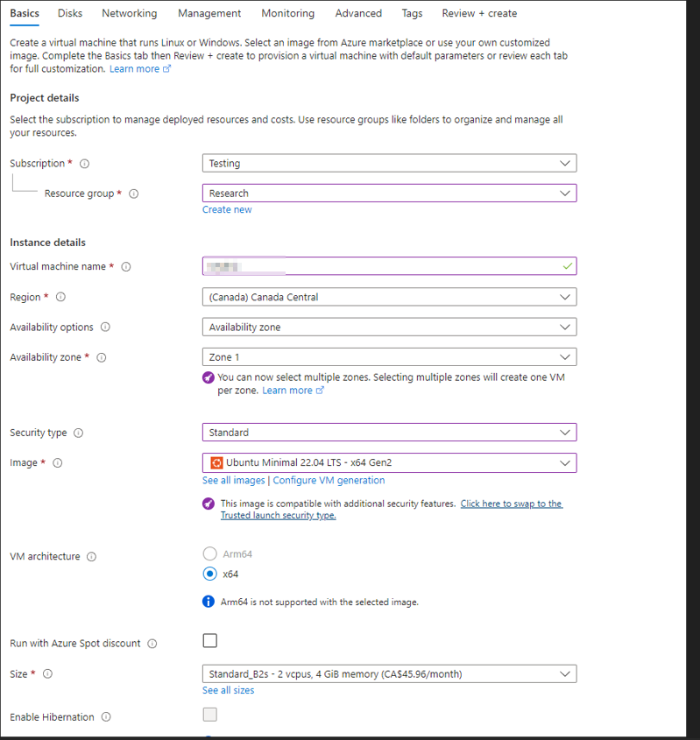Click the Project details heading
This screenshot has width=700, height=740.
(x=45, y=98)
